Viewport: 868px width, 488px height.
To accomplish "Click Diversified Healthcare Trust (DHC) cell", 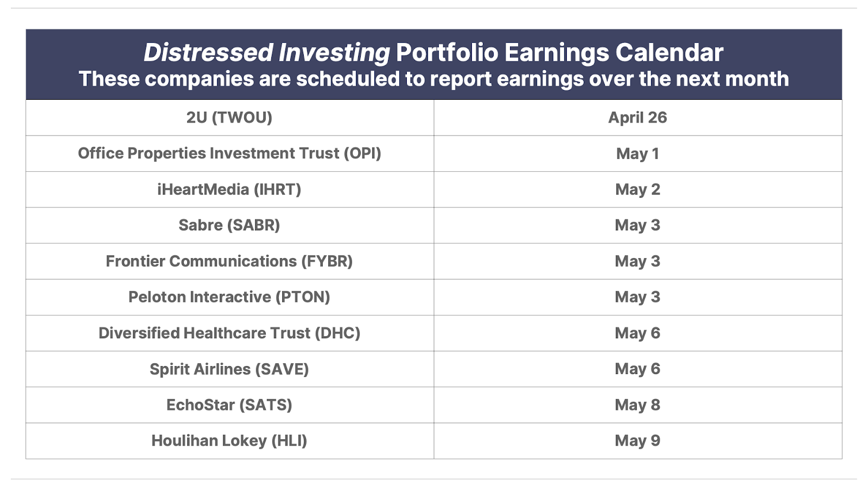I will pos(229,333).
